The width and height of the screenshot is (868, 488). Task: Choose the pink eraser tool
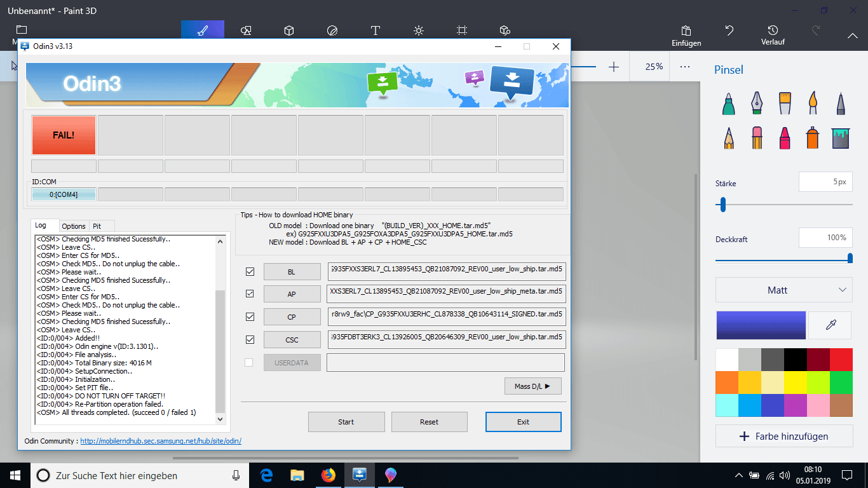point(757,137)
